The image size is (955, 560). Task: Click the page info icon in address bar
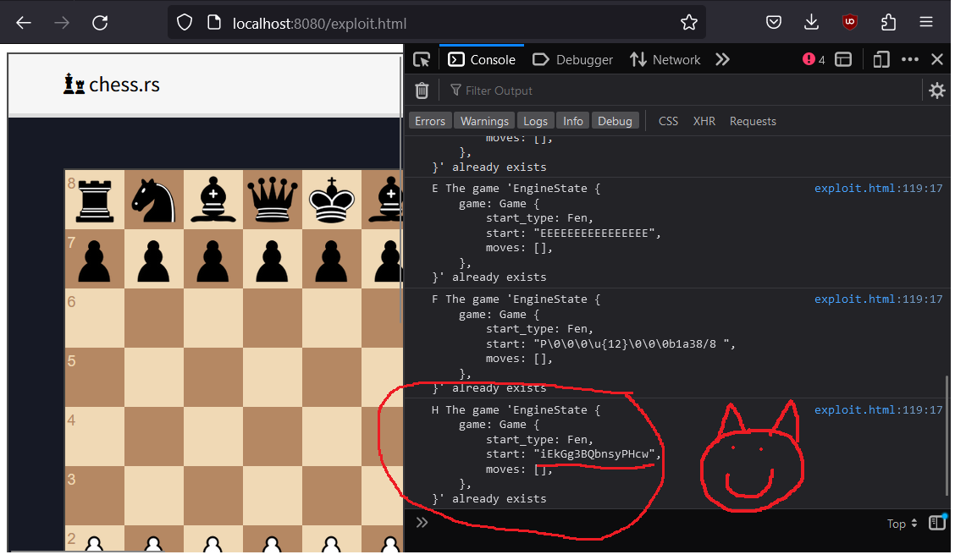click(214, 23)
